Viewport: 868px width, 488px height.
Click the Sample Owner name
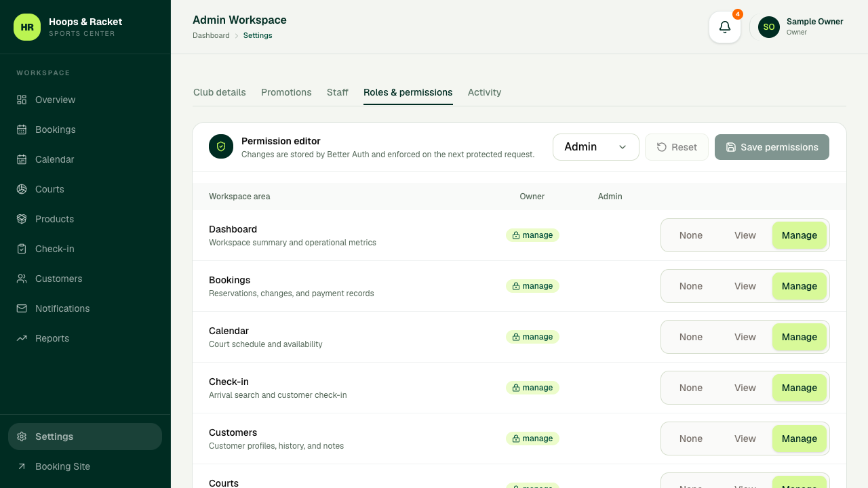815,22
